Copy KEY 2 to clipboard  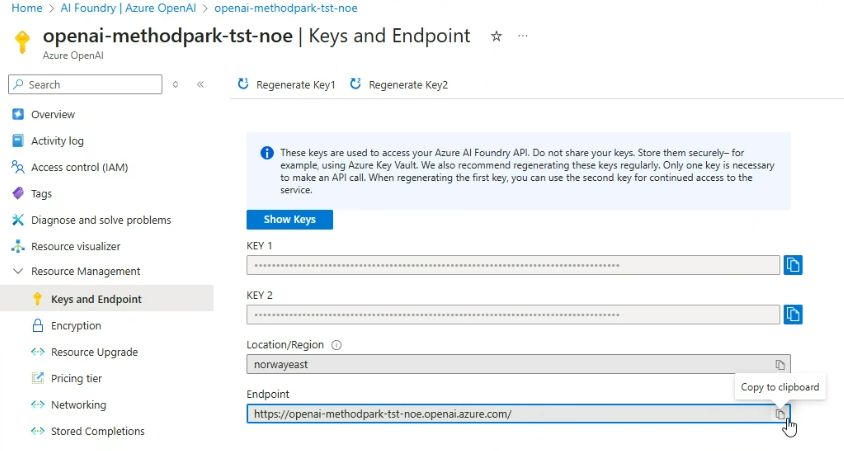pos(793,314)
